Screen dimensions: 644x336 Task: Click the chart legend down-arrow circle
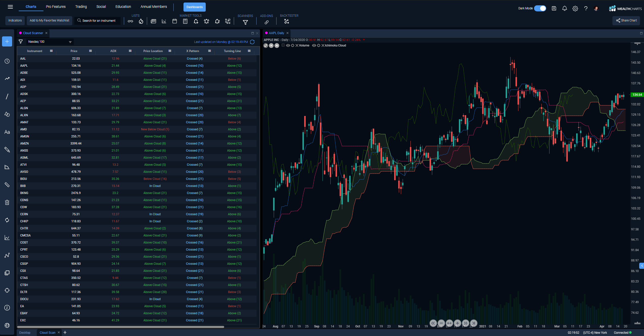(x=271, y=45)
